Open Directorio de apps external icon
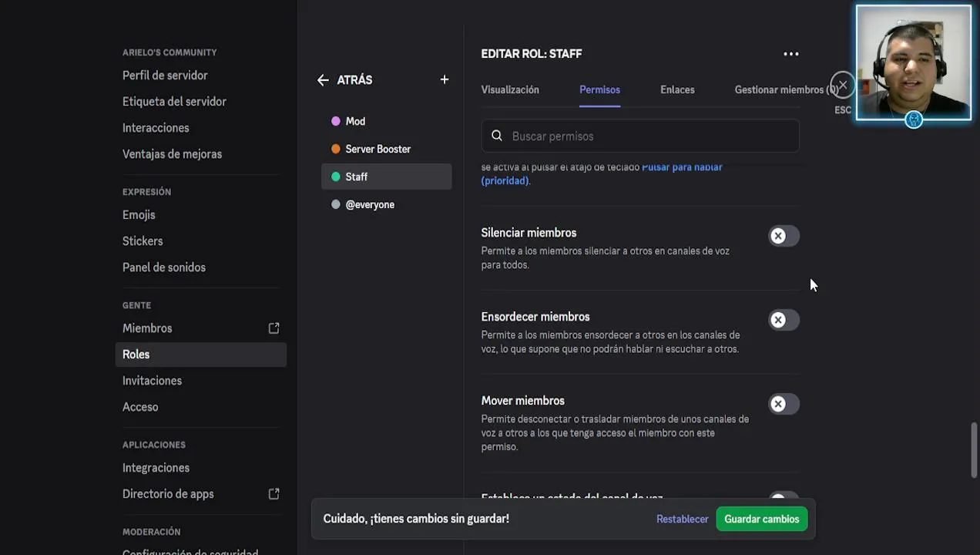 [274, 494]
